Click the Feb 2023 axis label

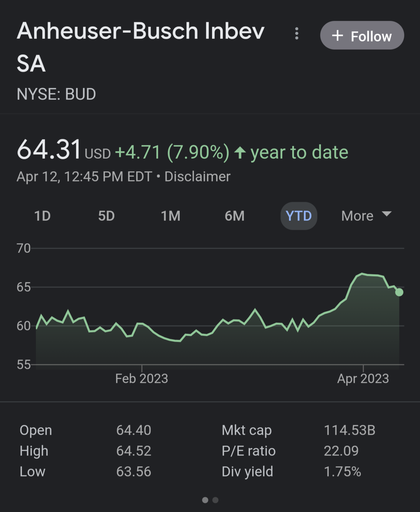142,379
